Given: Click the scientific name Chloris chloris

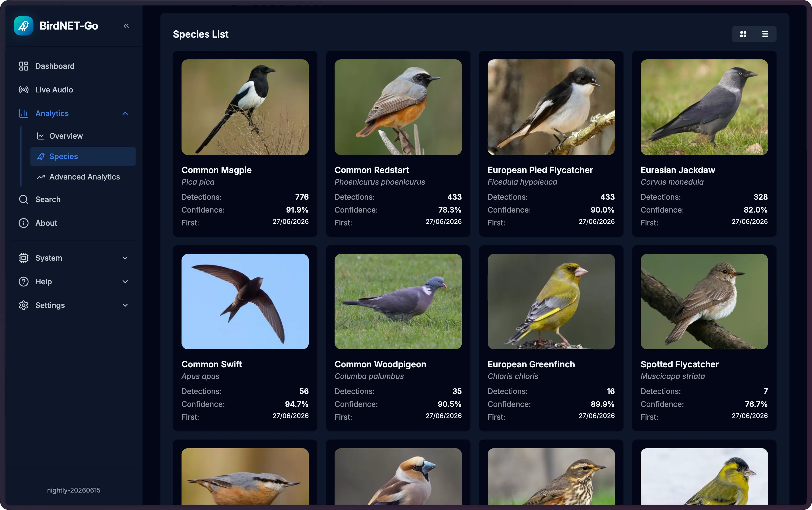Looking at the screenshot, I should (x=513, y=376).
